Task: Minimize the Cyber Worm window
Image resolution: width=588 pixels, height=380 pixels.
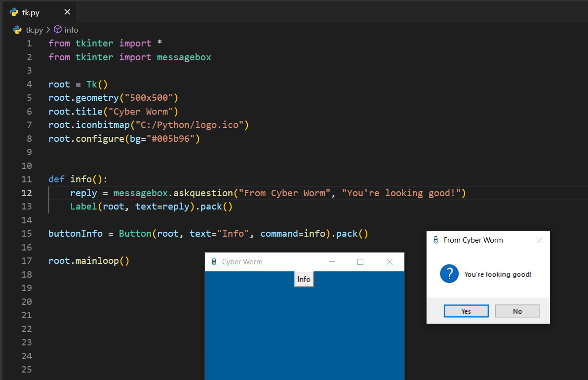Action: (332, 262)
